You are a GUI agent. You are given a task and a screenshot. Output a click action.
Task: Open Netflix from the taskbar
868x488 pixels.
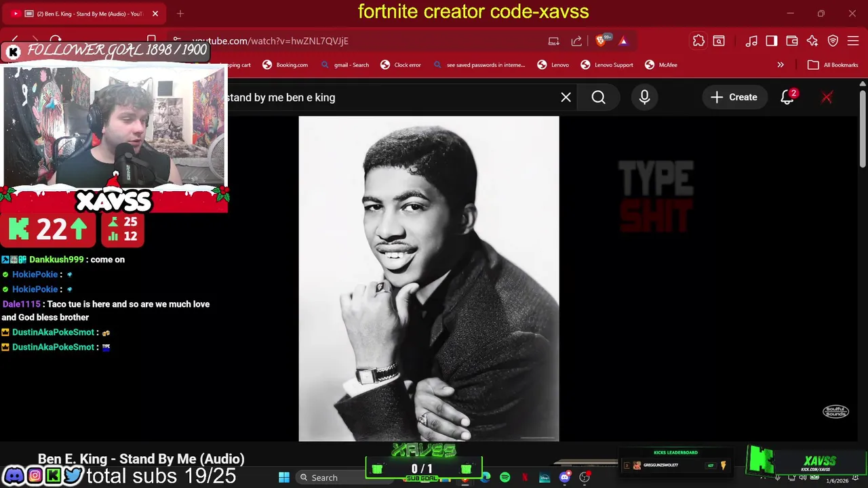(x=525, y=477)
